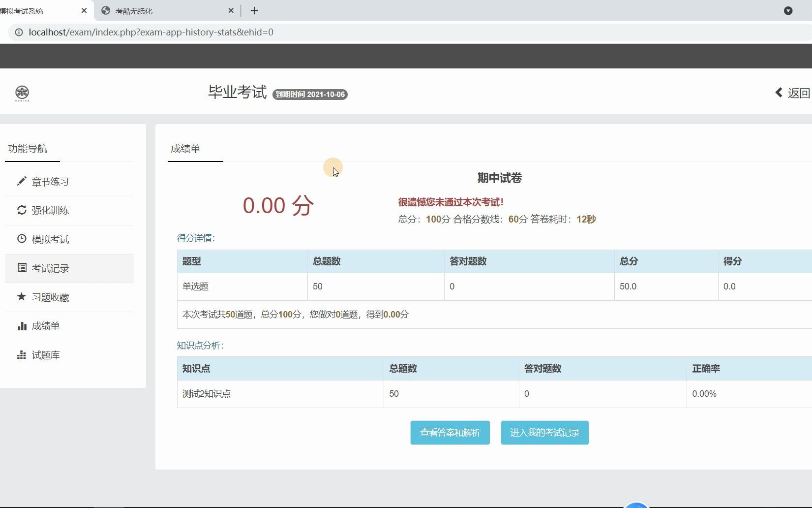Image resolution: width=812 pixels, height=508 pixels.
Task: Click the 题型 column header
Action: pyautogui.click(x=242, y=261)
